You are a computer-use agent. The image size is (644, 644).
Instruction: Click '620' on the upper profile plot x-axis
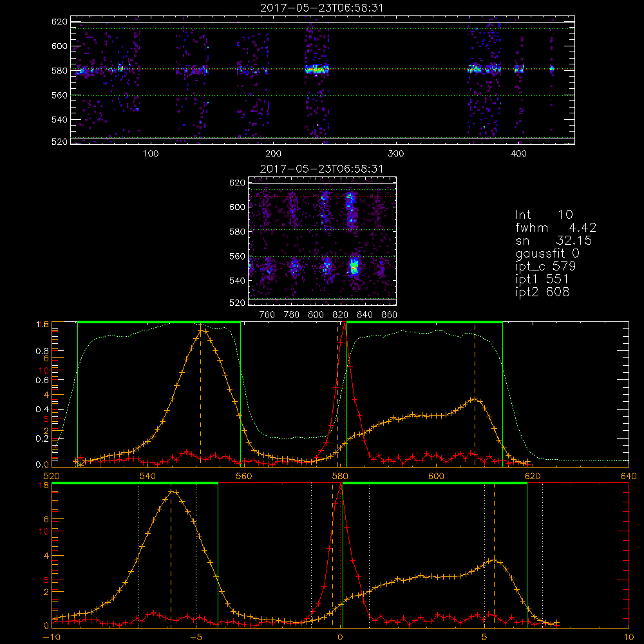click(533, 476)
